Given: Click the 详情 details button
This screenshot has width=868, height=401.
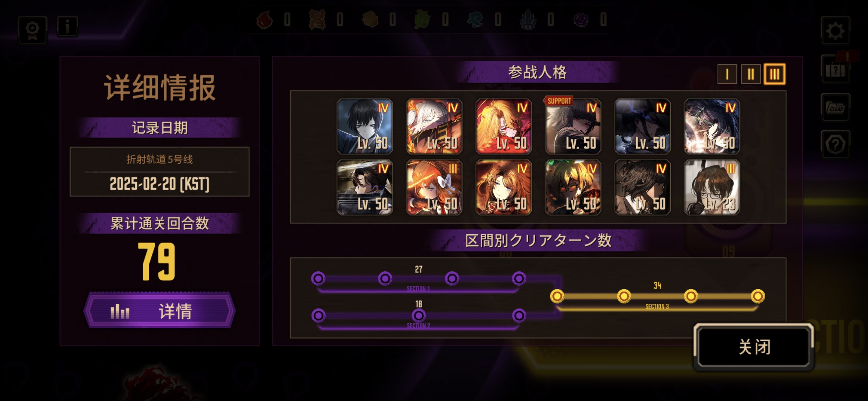Looking at the screenshot, I should point(160,310).
